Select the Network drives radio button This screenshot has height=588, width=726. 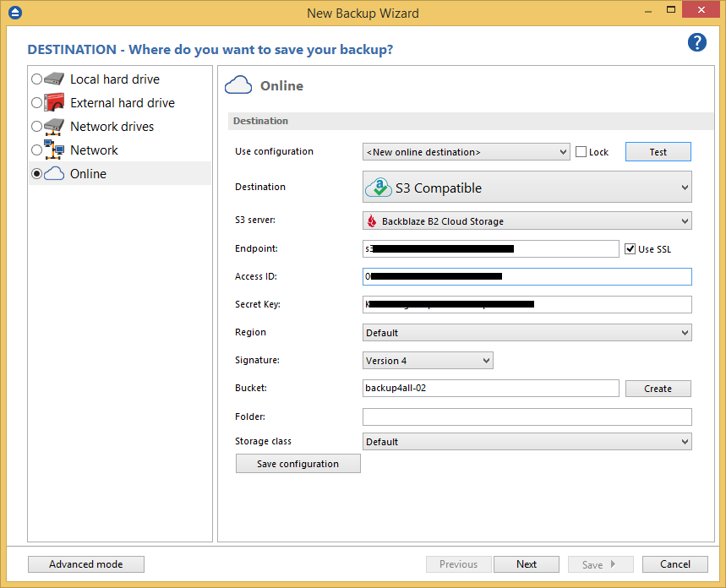[36, 127]
